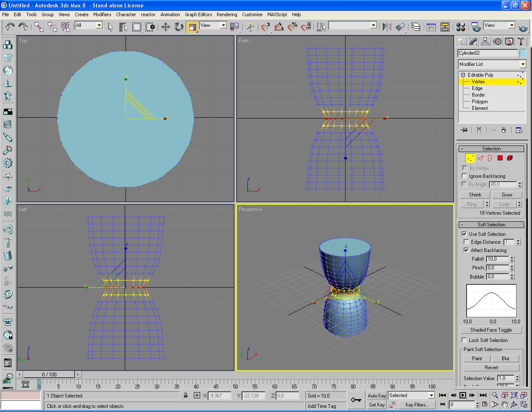This screenshot has height=412, width=532.
Task: Enable the By Vertex checkbox
Action: 464,168
